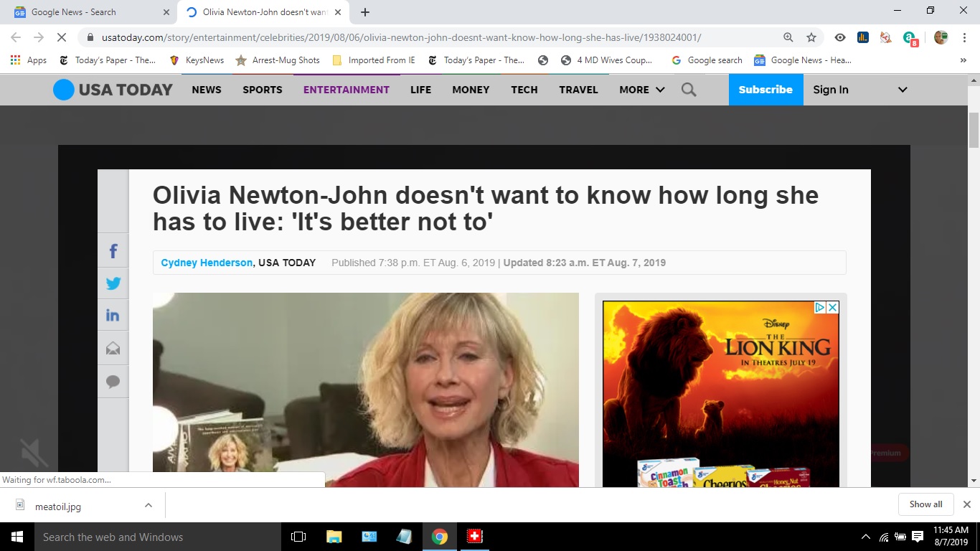This screenshot has width=980, height=551.
Task: Open Chrome profile avatar
Action: 941,37
